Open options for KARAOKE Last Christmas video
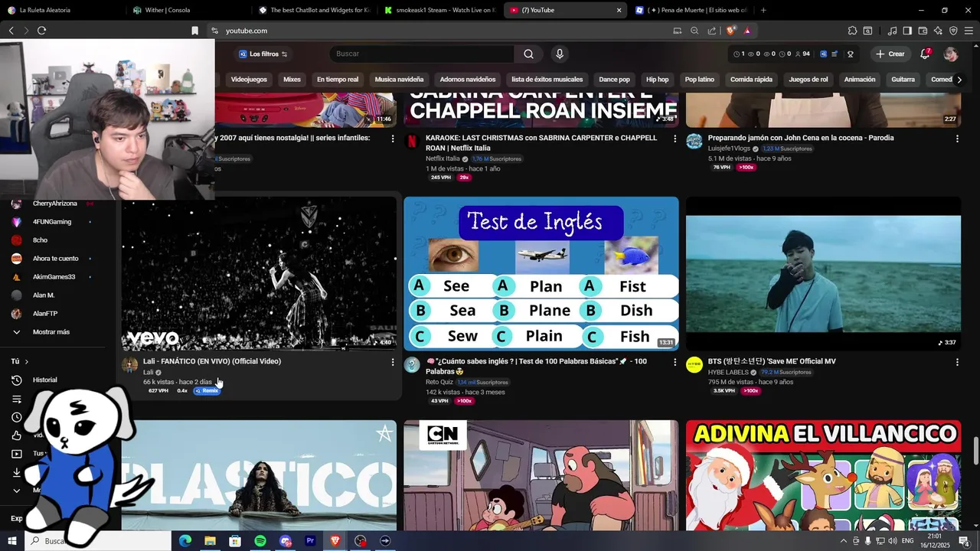This screenshot has width=980, height=551. coord(675,139)
